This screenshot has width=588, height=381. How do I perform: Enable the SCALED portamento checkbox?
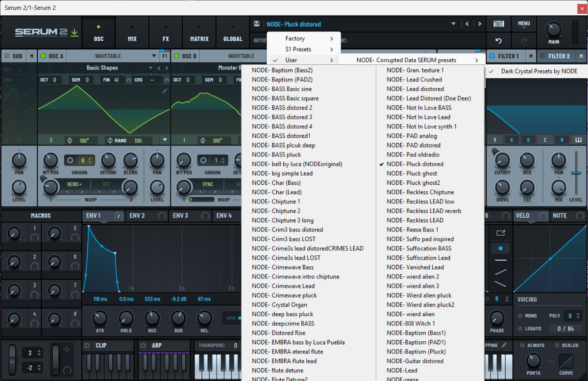tap(557, 345)
